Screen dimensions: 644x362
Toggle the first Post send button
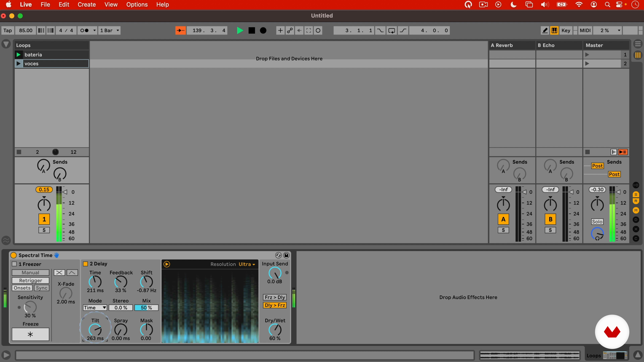coord(598,166)
